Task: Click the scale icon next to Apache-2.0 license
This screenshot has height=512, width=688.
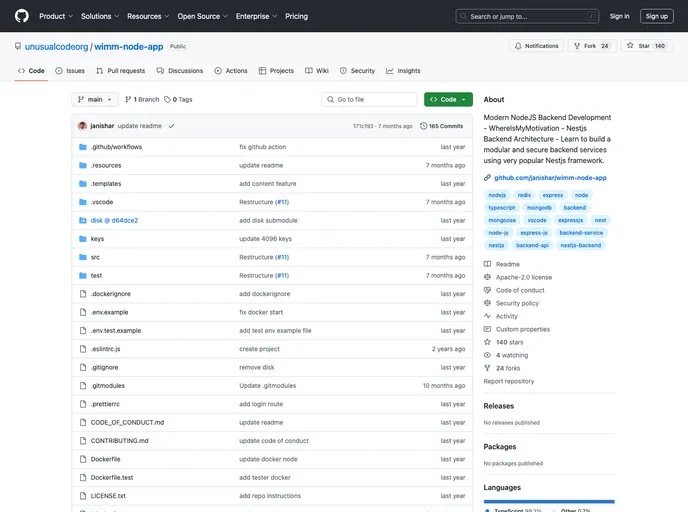Action: point(487,277)
